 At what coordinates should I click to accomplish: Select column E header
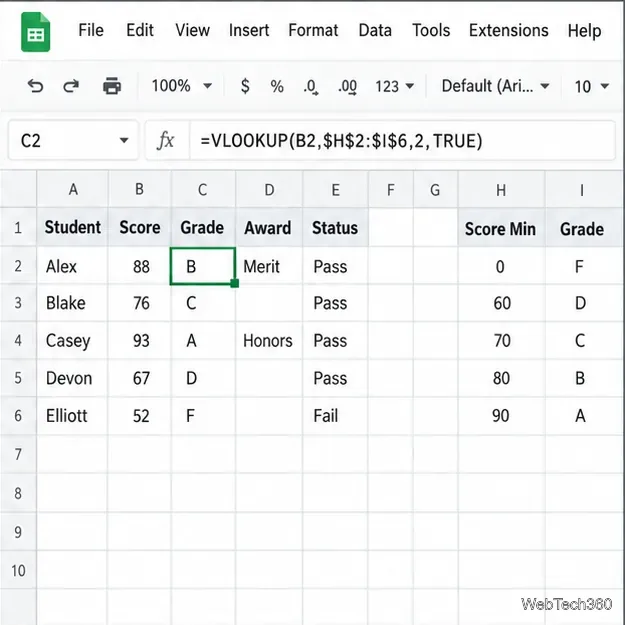tap(336, 189)
